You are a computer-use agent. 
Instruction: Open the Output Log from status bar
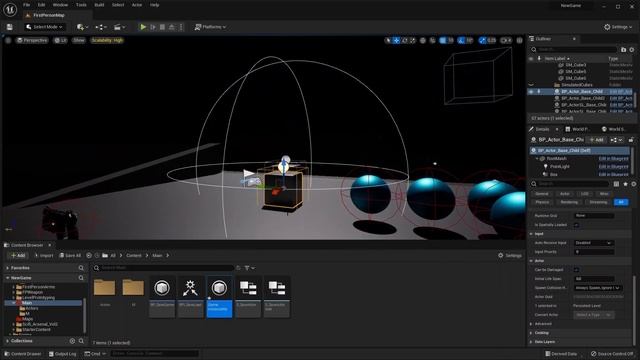pyautogui.click(x=62, y=354)
